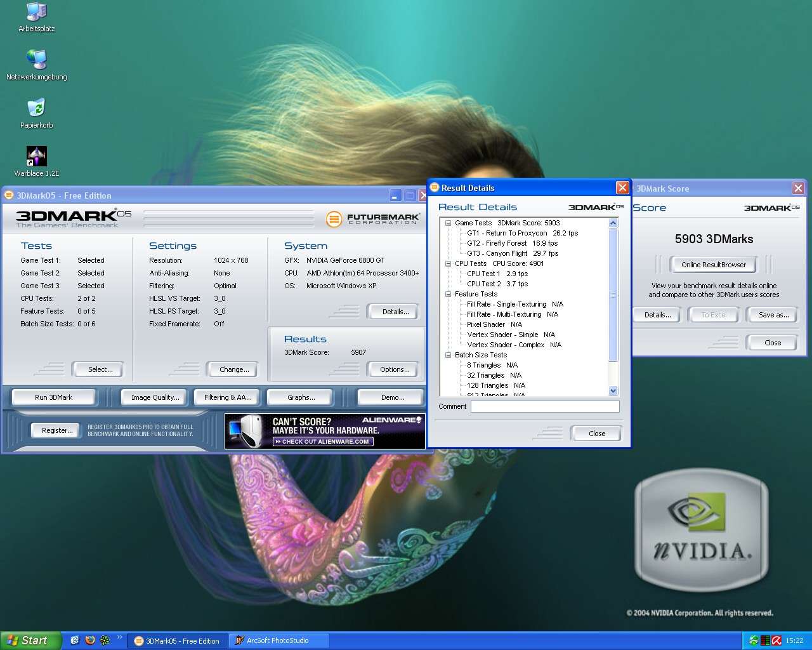Select the 128 Triangles row
Viewport: 812px width, 650px height.
496,385
